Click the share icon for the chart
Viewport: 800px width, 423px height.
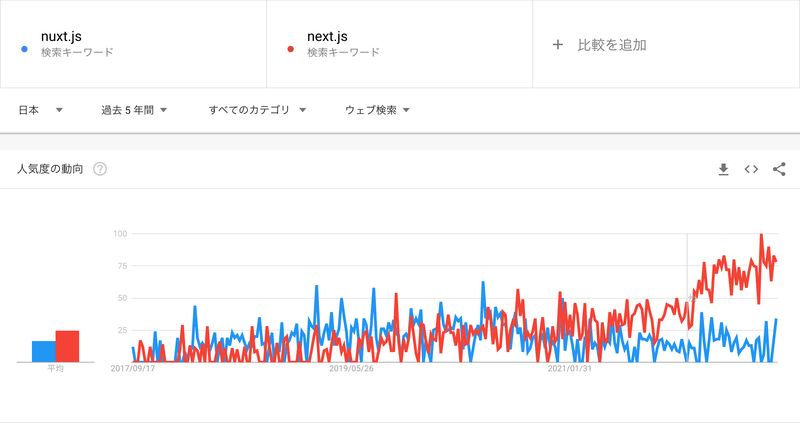coord(779,169)
